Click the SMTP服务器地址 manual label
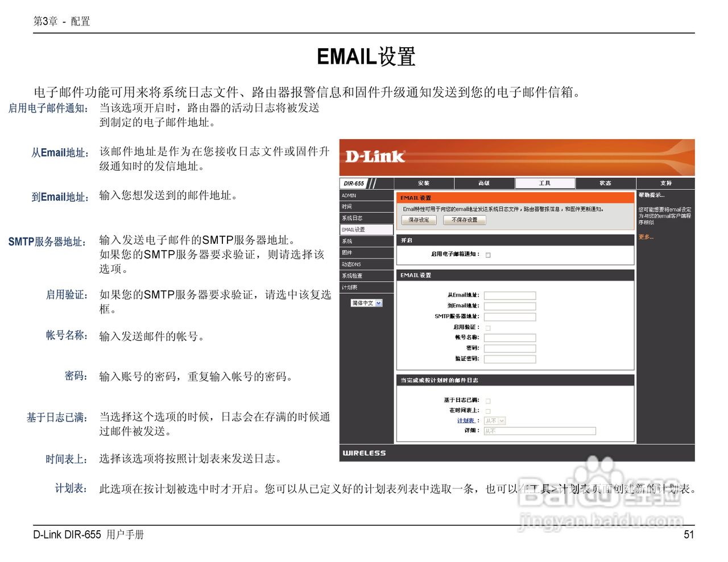The image size is (728, 562). pos(48,242)
